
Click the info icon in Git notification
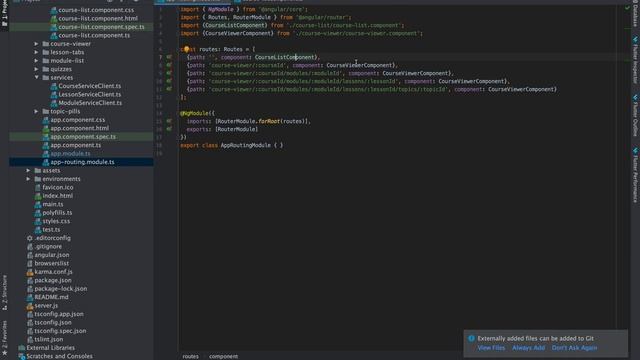point(471,338)
